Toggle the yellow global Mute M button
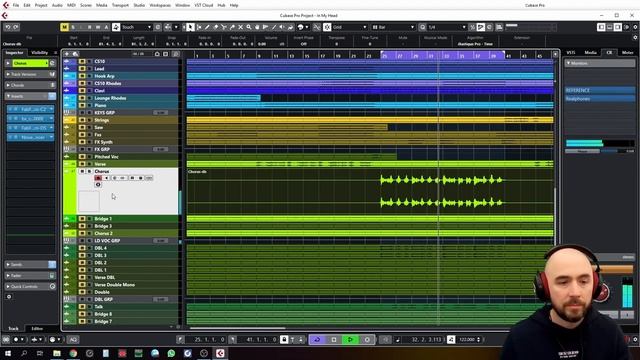Viewport: 640px width, 360px height. click(64, 27)
